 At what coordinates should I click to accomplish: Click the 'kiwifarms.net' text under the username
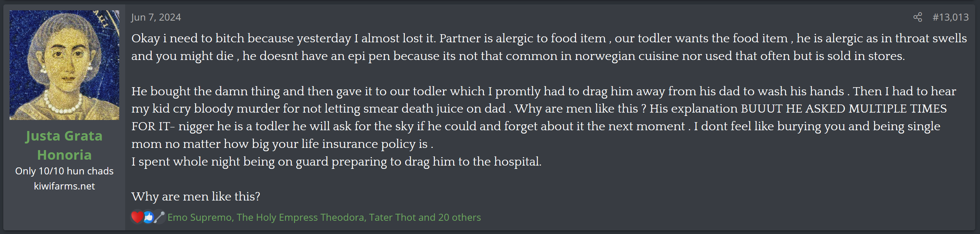pyautogui.click(x=64, y=186)
